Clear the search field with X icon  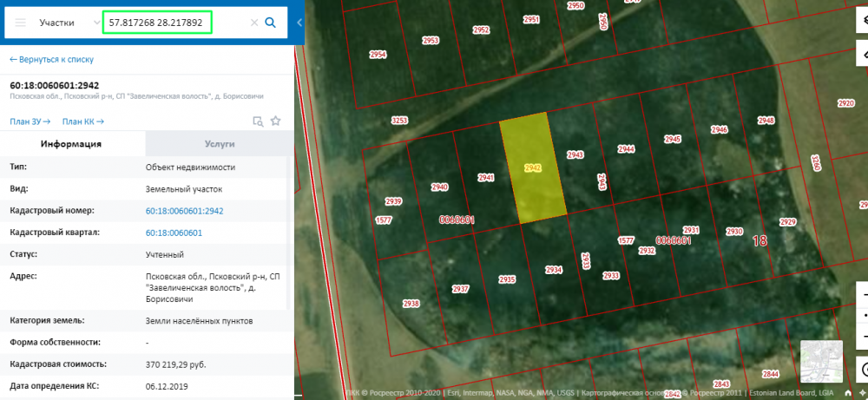click(x=254, y=23)
